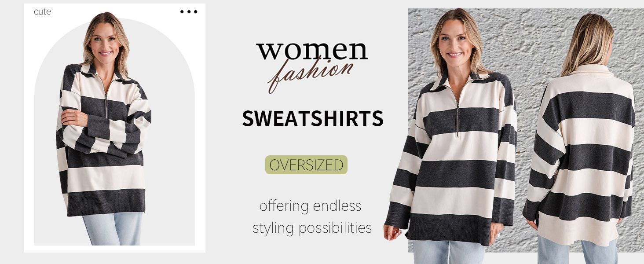644x264 pixels.
Task: Click the "cute" label on the card
Action: click(42, 12)
